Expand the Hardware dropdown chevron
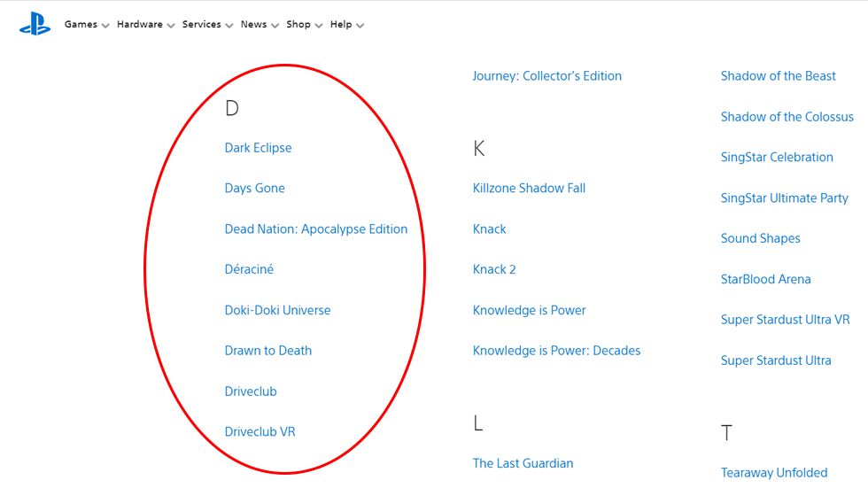This screenshot has height=488, width=868. point(170,26)
